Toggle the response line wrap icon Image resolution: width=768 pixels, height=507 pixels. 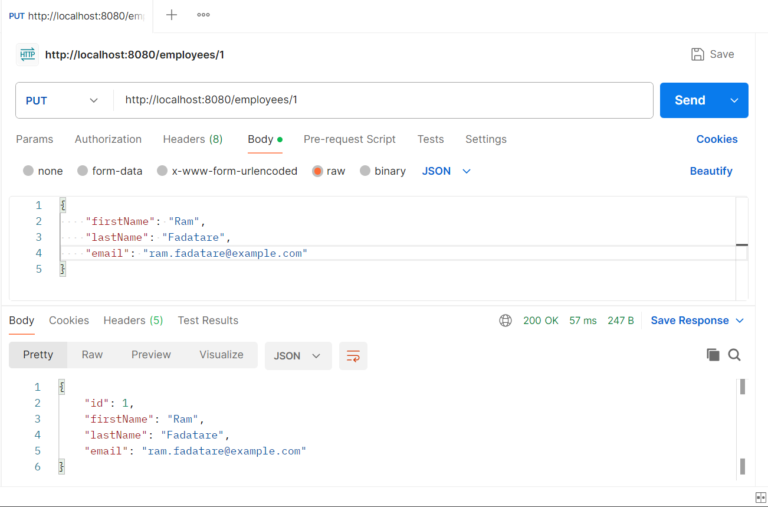(x=353, y=356)
